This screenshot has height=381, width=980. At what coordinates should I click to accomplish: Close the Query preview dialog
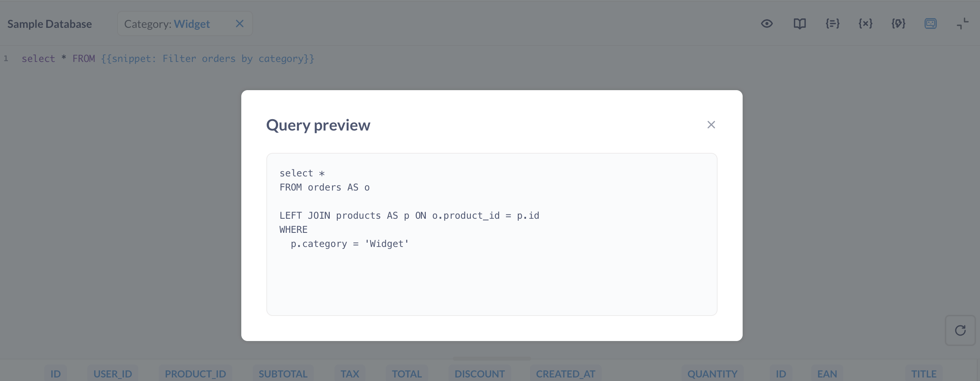[x=711, y=125]
